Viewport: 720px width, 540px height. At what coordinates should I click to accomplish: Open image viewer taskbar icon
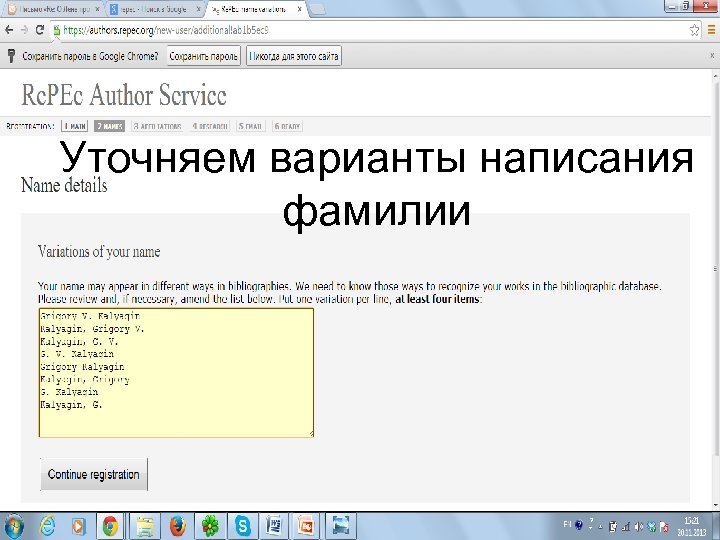tap(340, 526)
